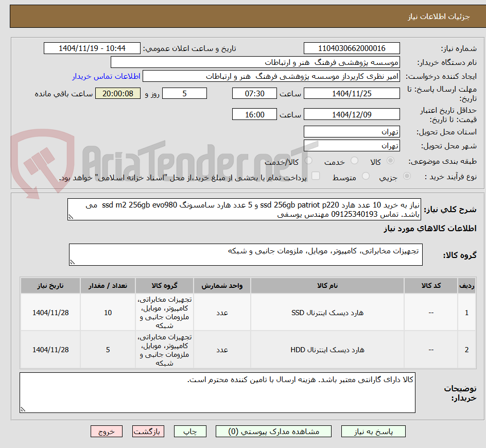The image size is (486, 448).
Task: Click the شماره نیاز number field
Action: [352, 48]
